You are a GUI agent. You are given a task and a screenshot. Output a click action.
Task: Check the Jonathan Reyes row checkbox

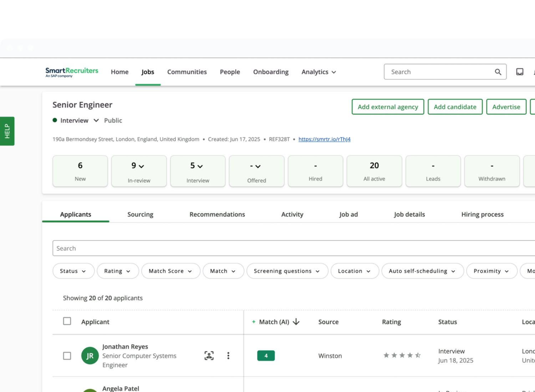click(x=67, y=356)
